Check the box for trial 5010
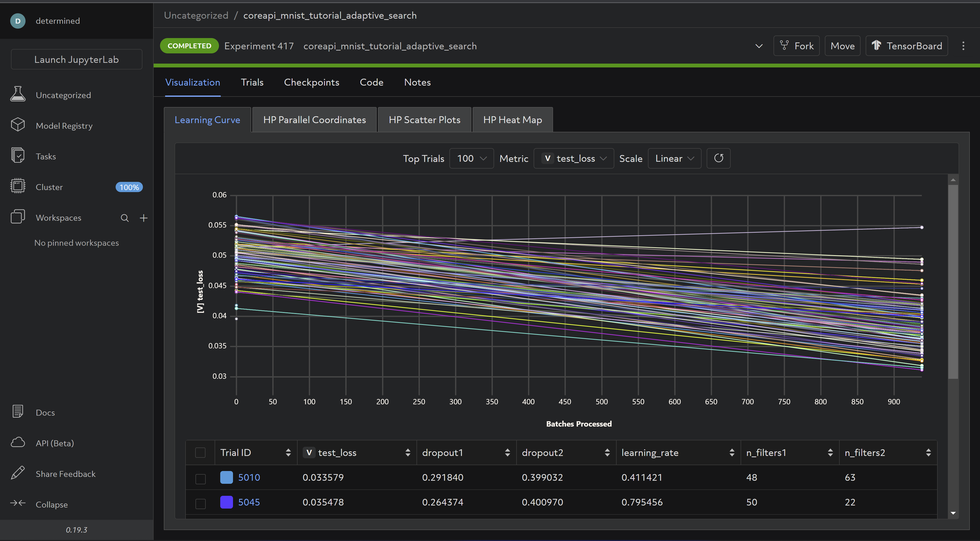980x541 pixels. coord(200,479)
